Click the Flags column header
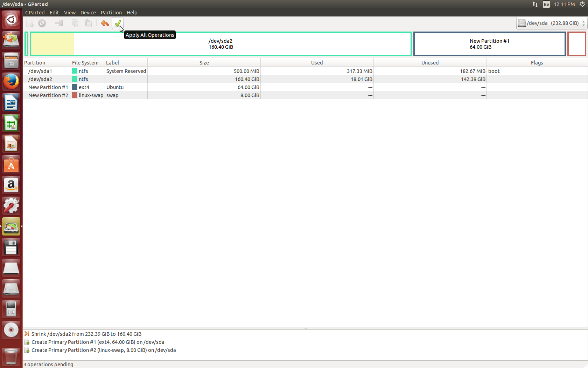The image size is (588, 368). coord(537,63)
